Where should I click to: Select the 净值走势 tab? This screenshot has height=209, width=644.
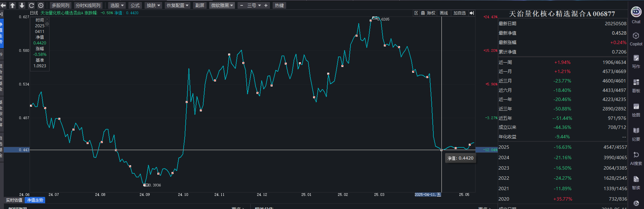[x=35, y=200]
